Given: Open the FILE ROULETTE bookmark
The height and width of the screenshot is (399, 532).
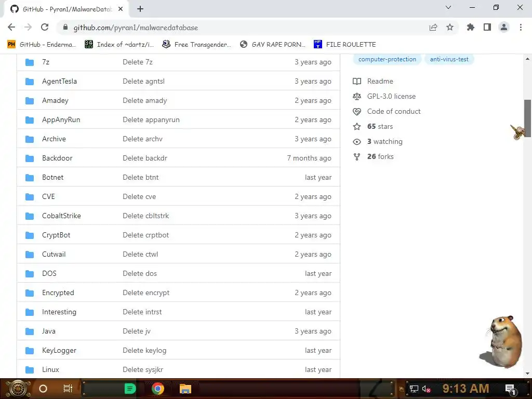Looking at the screenshot, I should coord(345,45).
